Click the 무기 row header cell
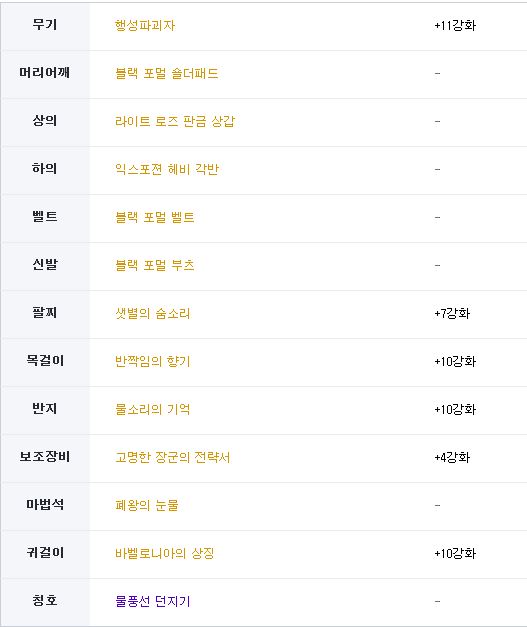The width and height of the screenshot is (527, 627). click(x=45, y=26)
